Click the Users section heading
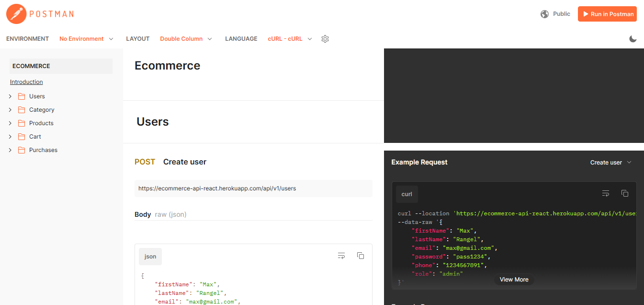The width and height of the screenshot is (644, 305). click(x=153, y=122)
